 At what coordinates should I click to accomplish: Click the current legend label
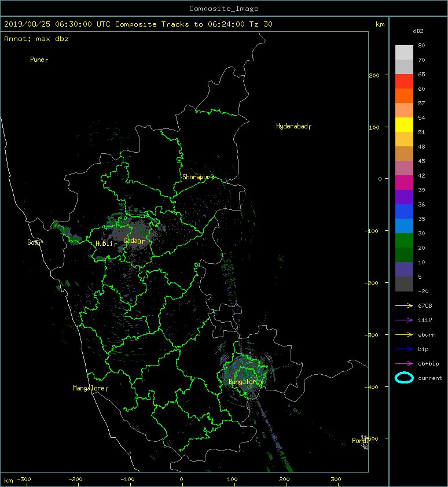pos(430,378)
